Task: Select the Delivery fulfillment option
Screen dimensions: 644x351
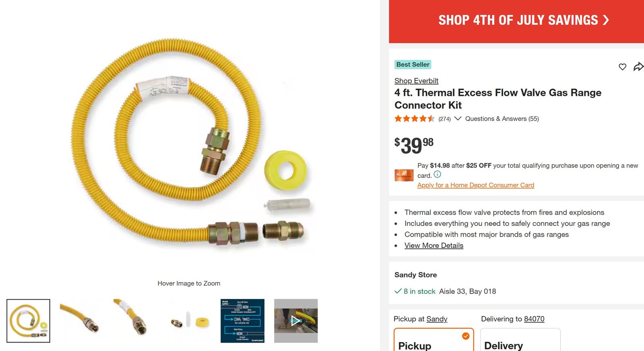Action: click(x=520, y=340)
